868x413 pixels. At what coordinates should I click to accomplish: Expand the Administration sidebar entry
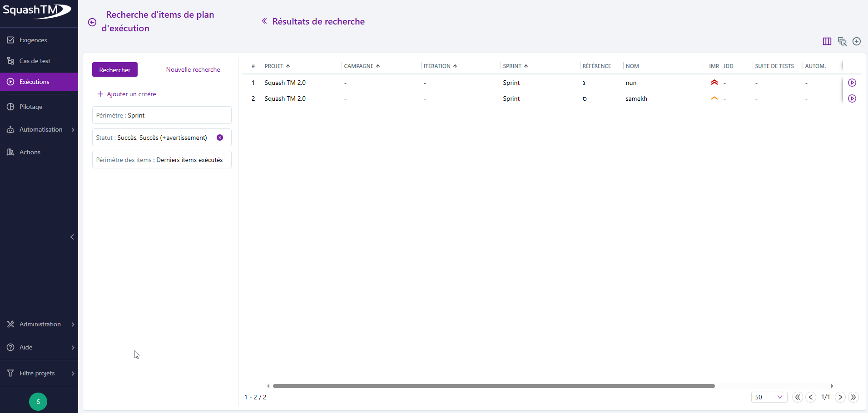[40, 324]
